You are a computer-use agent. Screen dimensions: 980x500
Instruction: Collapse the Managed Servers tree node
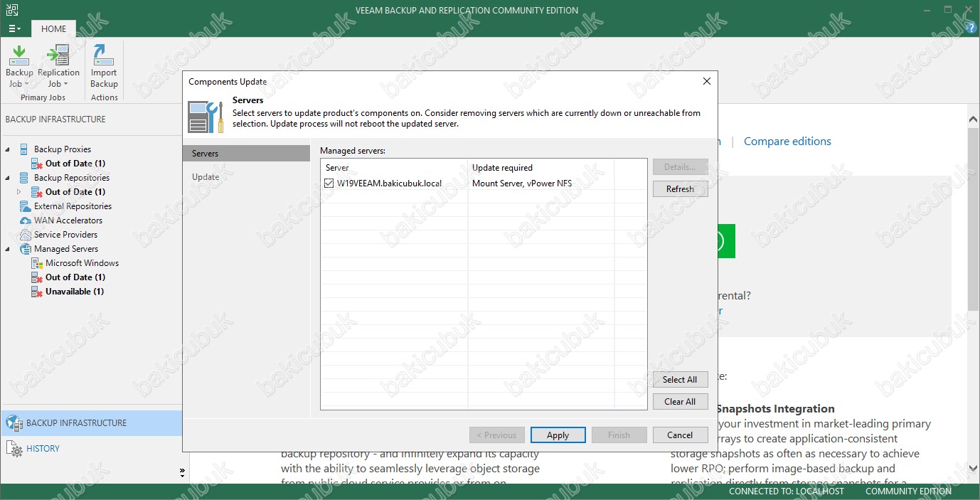(8, 249)
